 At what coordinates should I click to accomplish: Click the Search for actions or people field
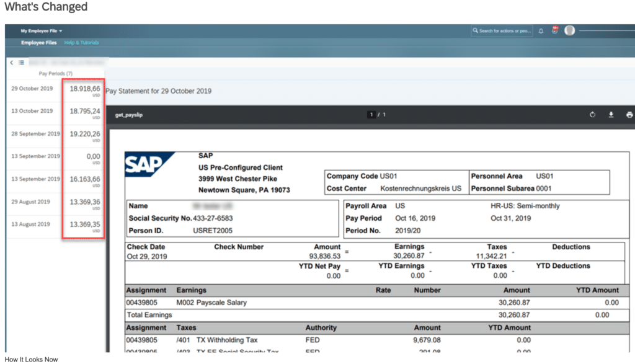pos(502,30)
